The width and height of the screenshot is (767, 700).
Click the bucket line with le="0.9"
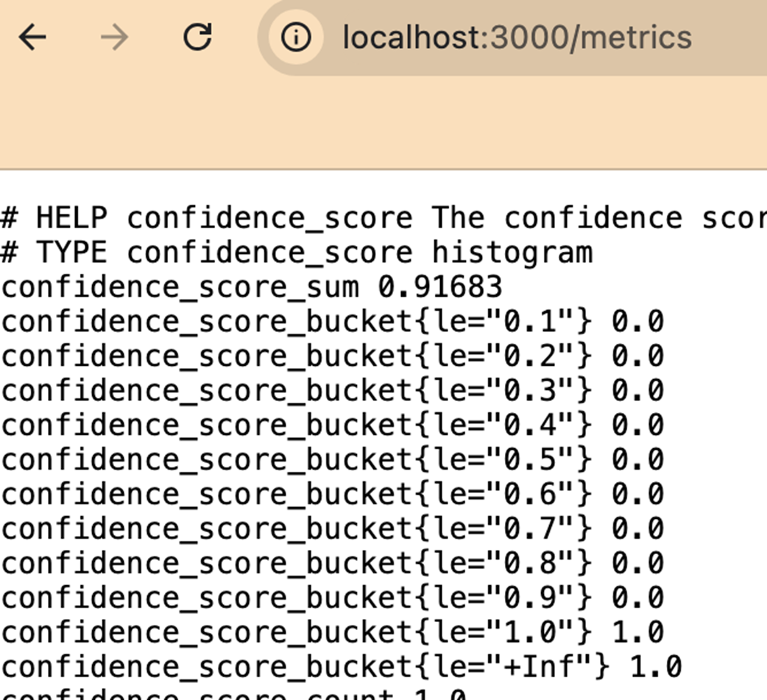click(332, 598)
